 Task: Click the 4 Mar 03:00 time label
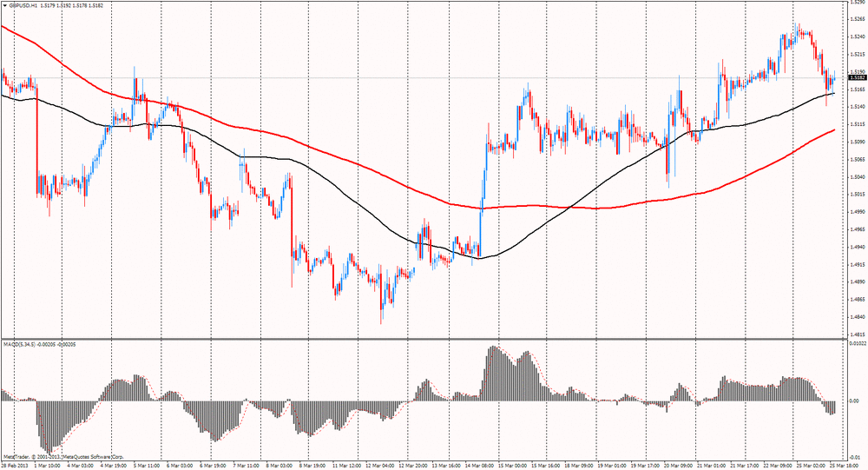pos(80,466)
